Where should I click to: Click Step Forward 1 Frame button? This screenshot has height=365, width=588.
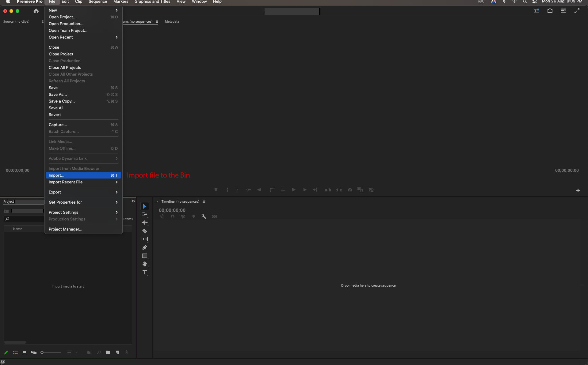(x=304, y=190)
